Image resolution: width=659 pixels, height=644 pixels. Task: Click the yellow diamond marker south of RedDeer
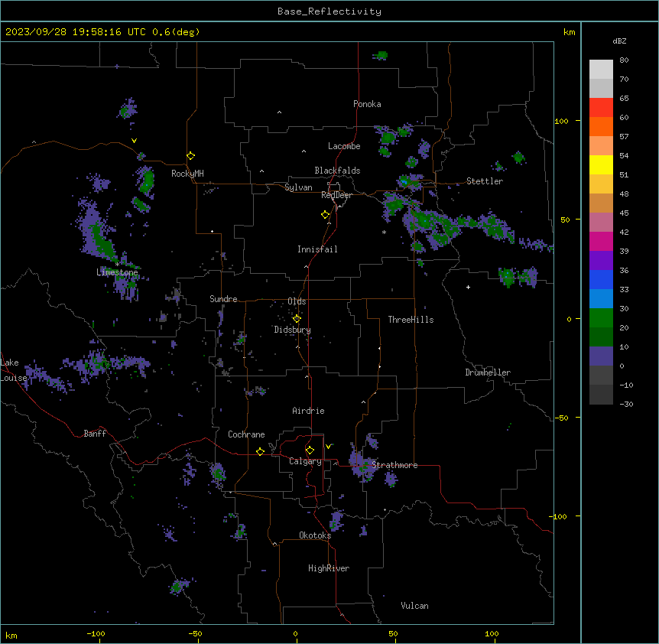[326, 215]
